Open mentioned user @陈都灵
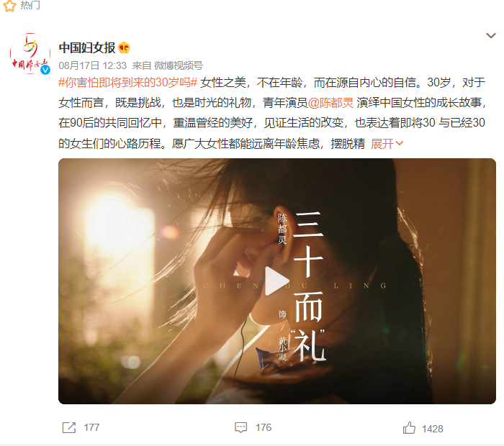504x446 pixels. tap(330, 103)
